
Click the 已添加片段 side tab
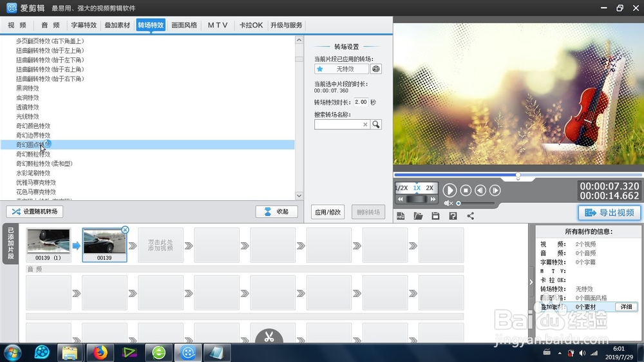pos(11,243)
